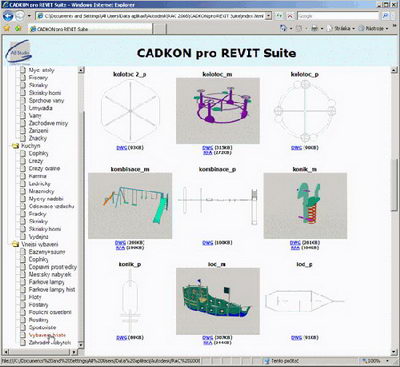Select the Sprchove vany tree item
Image resolution: width=400 pixels, height=367 pixels.
46,100
